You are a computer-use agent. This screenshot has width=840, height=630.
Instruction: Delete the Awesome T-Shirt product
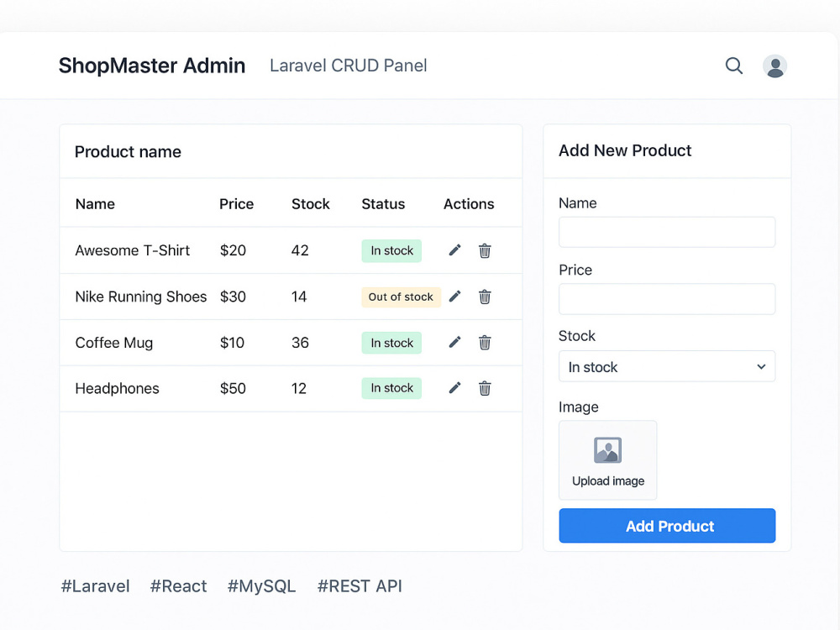(485, 250)
